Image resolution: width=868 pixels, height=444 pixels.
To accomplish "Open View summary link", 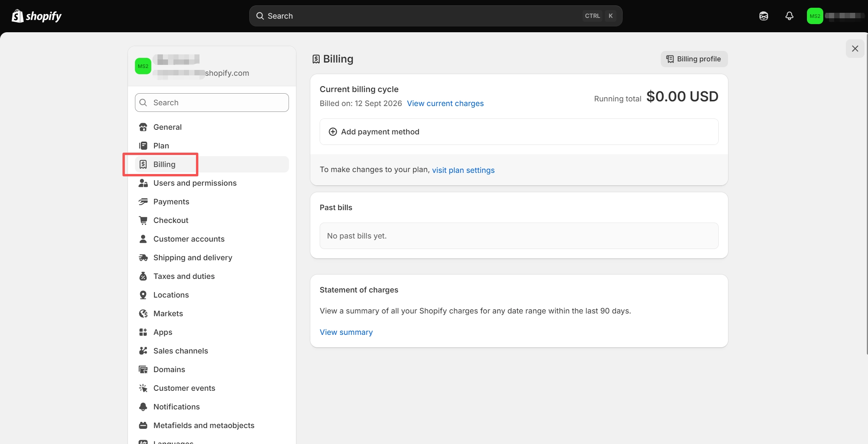I will click(x=346, y=332).
